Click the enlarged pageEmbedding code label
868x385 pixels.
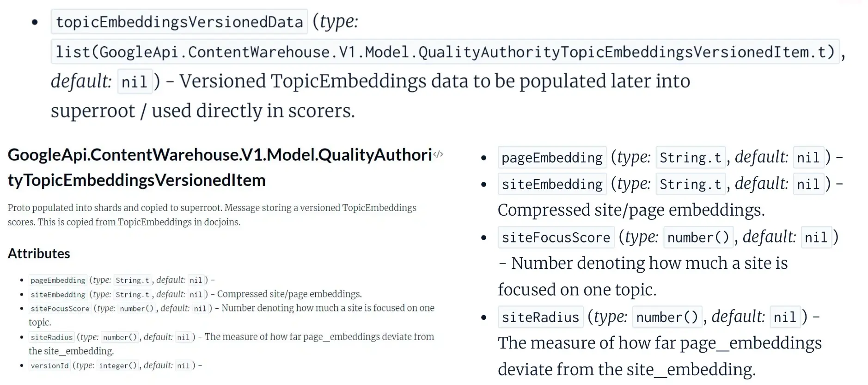[552, 158]
